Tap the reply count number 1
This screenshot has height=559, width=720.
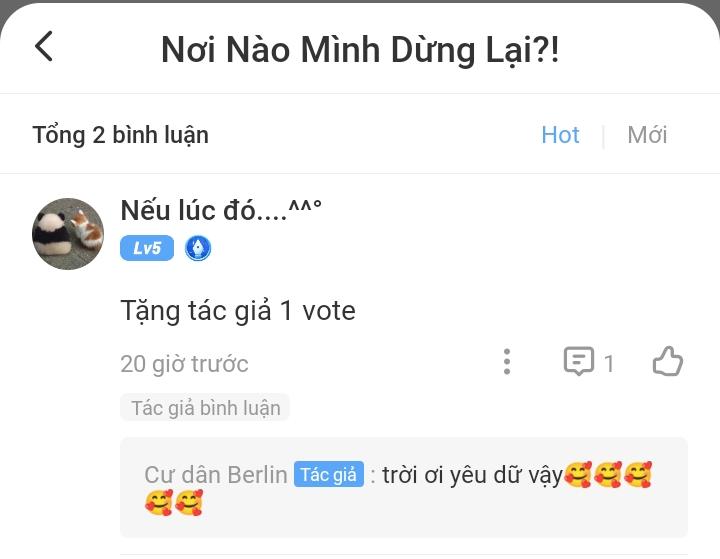pos(609,364)
